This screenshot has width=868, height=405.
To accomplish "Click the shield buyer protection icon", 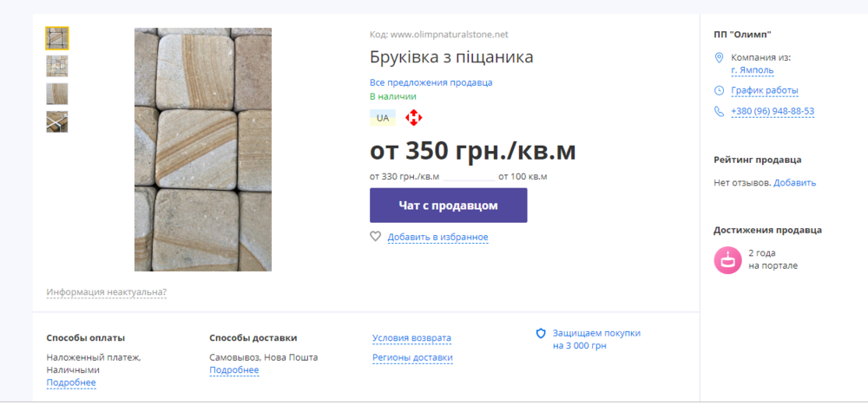I will tap(541, 333).
